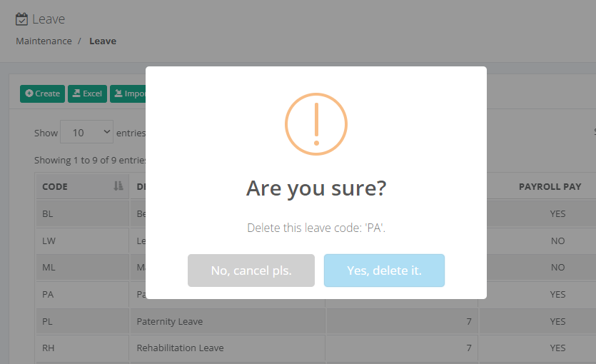Select the LW code cell
596x364 pixels.
click(82, 241)
